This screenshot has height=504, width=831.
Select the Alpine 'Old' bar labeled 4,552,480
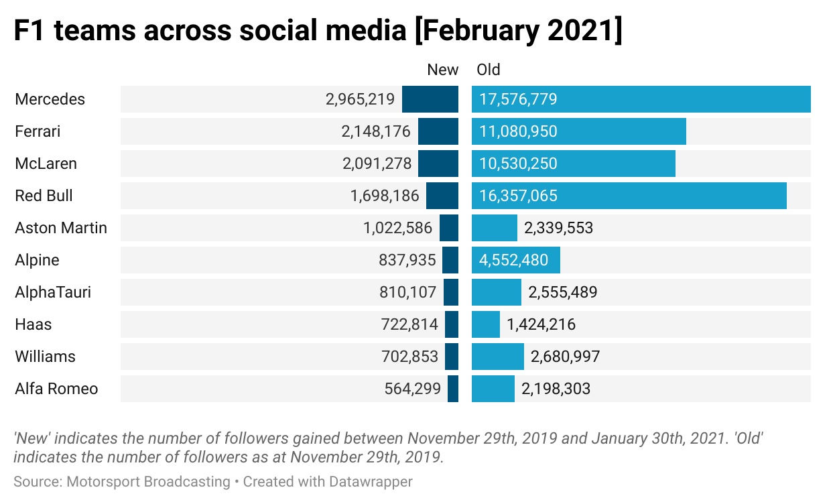pyautogui.click(x=515, y=260)
